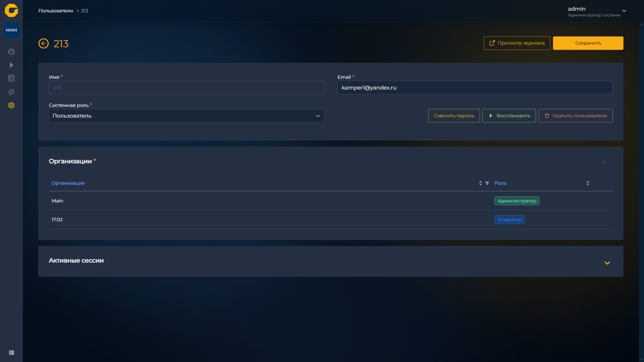Expand the Активные сессии section chevron

pyautogui.click(x=607, y=263)
